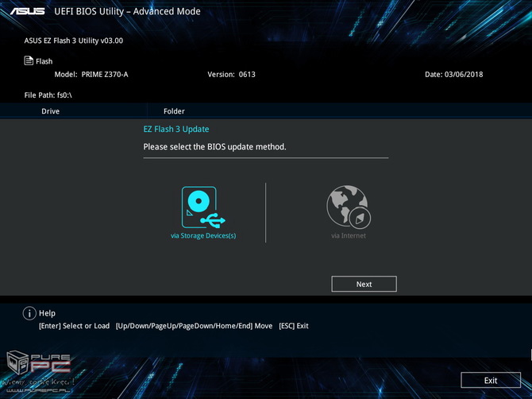This screenshot has width=532, height=399.
Task: Click the 'Model: PRIME Z370-A' text
Action: [x=91, y=75]
